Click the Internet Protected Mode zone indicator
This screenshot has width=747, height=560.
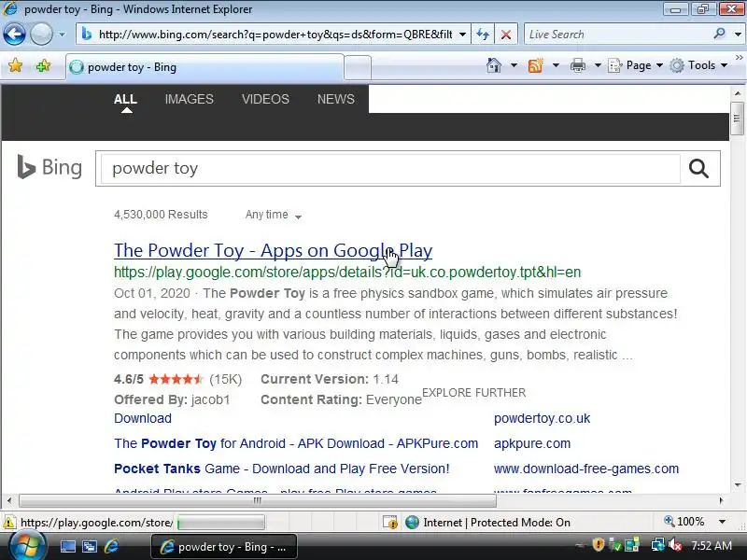(x=487, y=523)
